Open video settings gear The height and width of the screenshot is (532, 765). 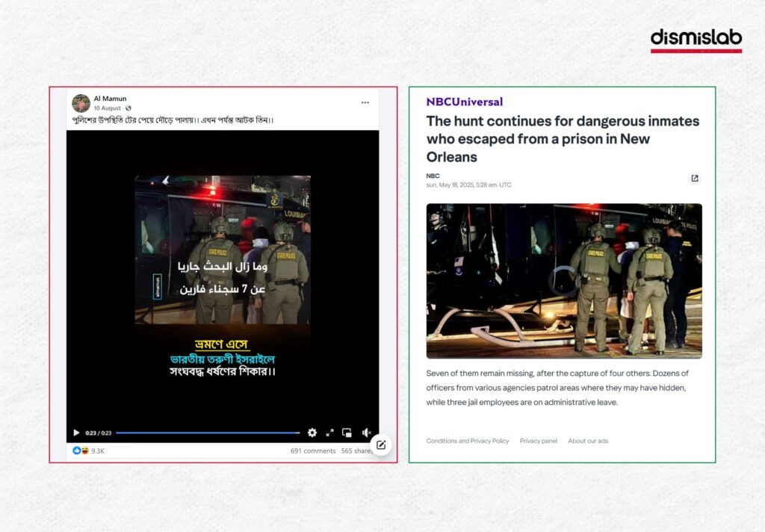click(312, 433)
